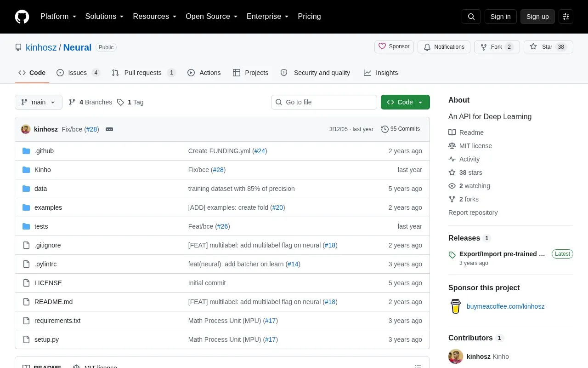Click the Go to file search field
The image size is (588, 368).
(324, 102)
